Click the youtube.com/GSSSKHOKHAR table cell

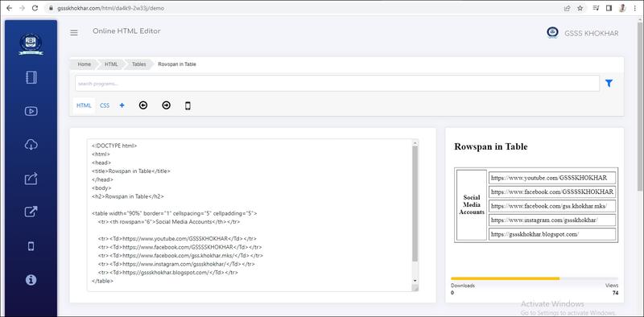(552, 178)
